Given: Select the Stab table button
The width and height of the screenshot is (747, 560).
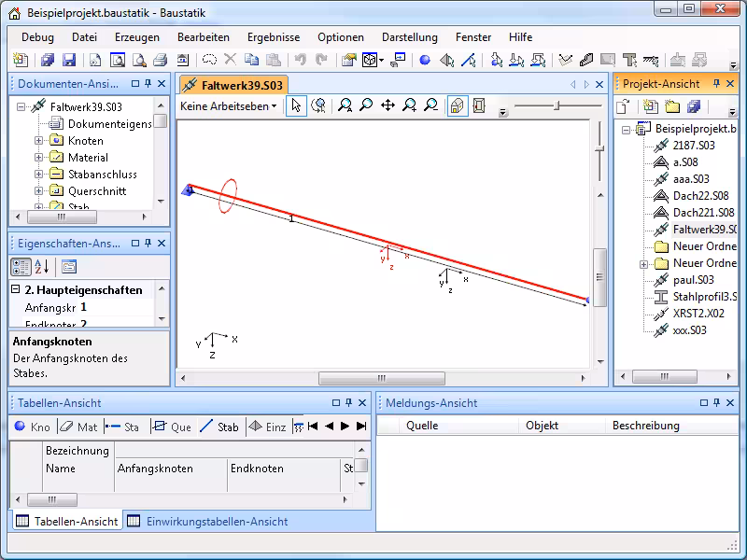Looking at the screenshot, I should [218, 427].
